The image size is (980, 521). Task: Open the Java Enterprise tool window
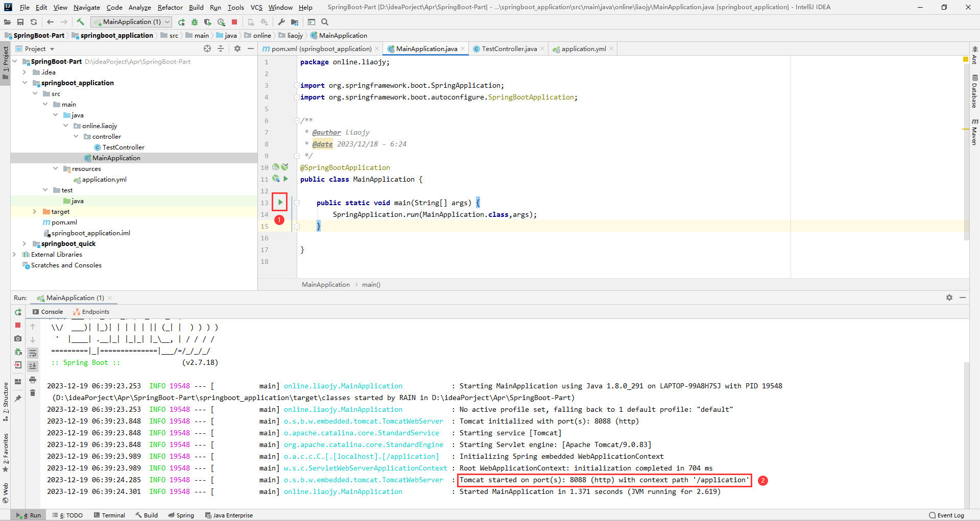[x=229, y=515]
